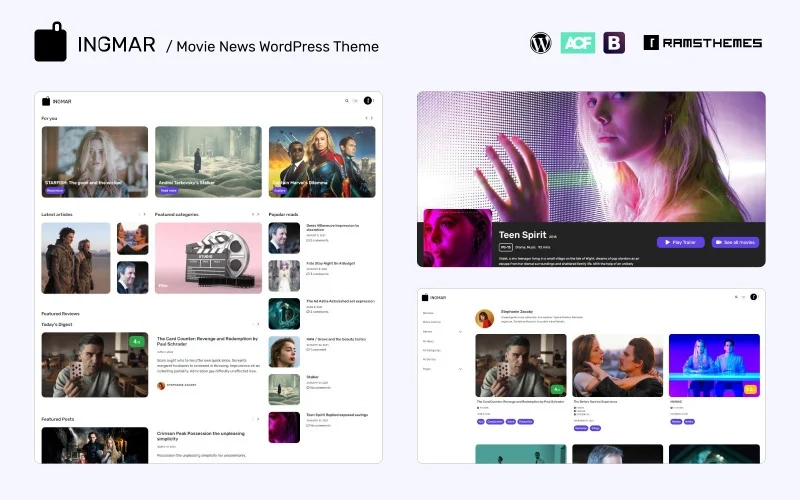The image size is (800, 500).
Task: Click the WordPress logo icon
Action: click(x=540, y=43)
